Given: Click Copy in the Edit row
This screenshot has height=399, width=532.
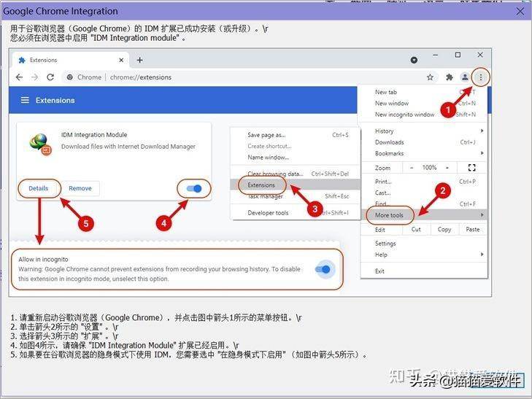Looking at the screenshot, I should [x=444, y=230].
